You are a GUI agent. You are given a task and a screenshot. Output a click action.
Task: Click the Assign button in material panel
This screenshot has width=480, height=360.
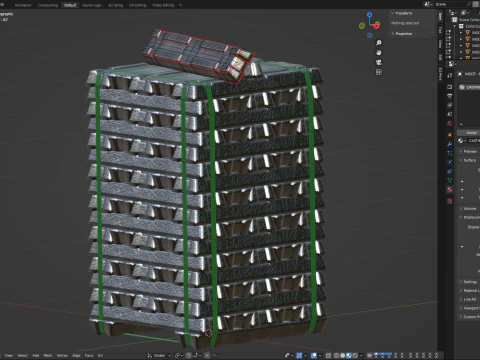click(471, 133)
